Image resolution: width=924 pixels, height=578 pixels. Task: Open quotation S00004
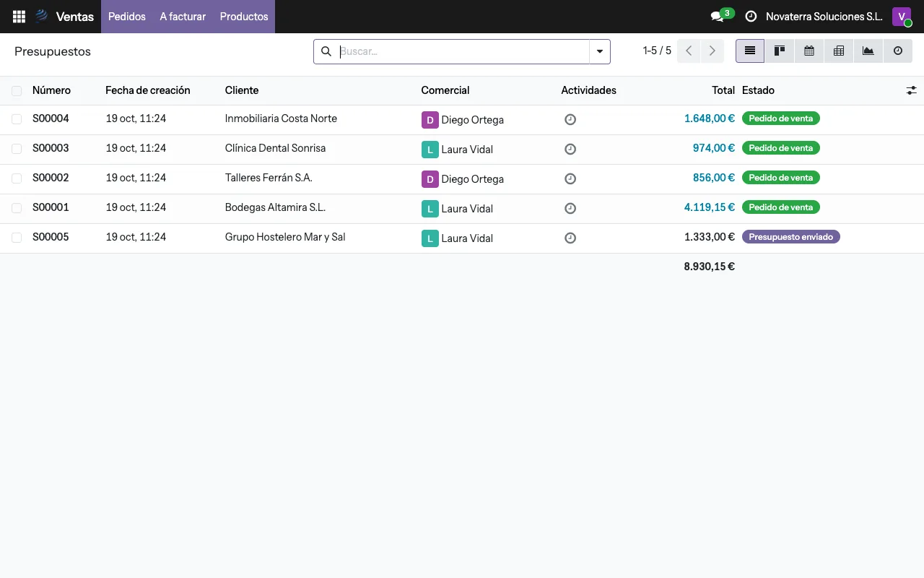[51, 118]
